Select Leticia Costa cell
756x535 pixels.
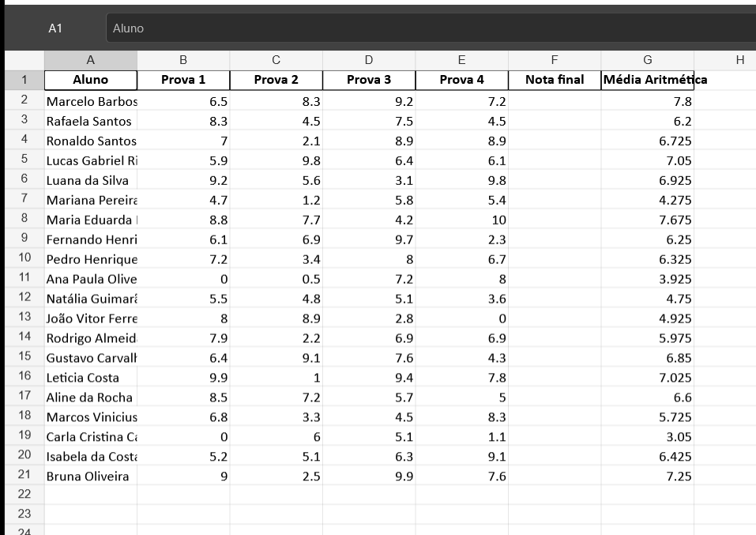(x=91, y=378)
